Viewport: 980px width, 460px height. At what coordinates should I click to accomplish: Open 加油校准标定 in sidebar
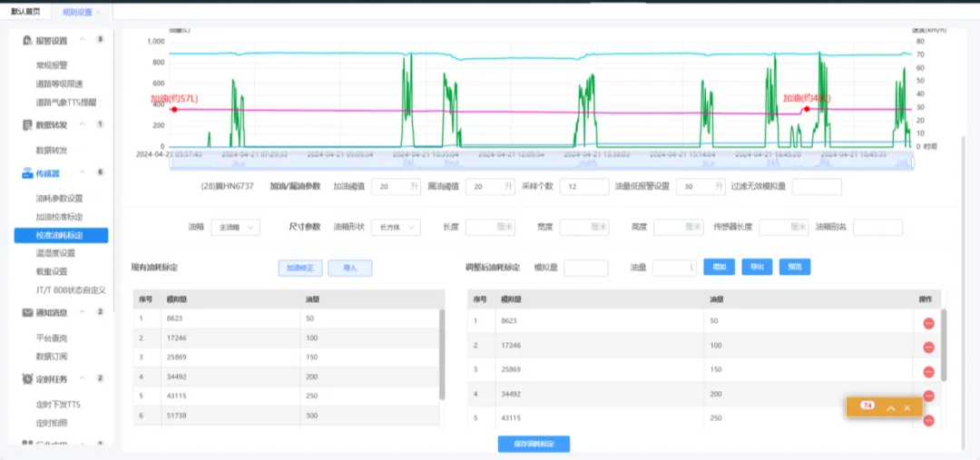click(x=59, y=217)
